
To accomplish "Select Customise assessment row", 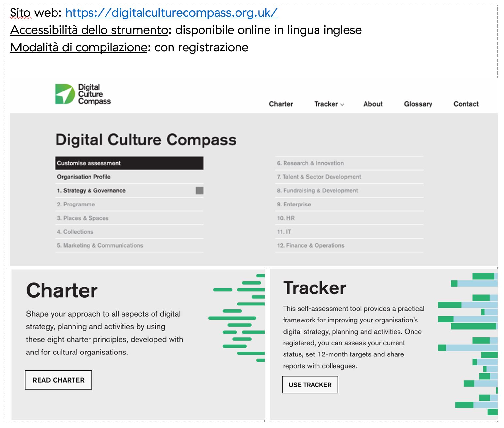I will 129,163.
